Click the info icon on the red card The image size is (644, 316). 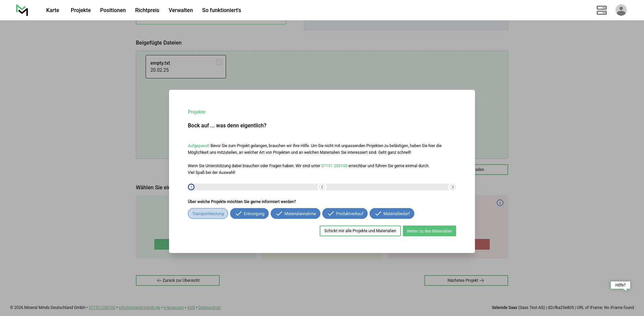coord(500,203)
